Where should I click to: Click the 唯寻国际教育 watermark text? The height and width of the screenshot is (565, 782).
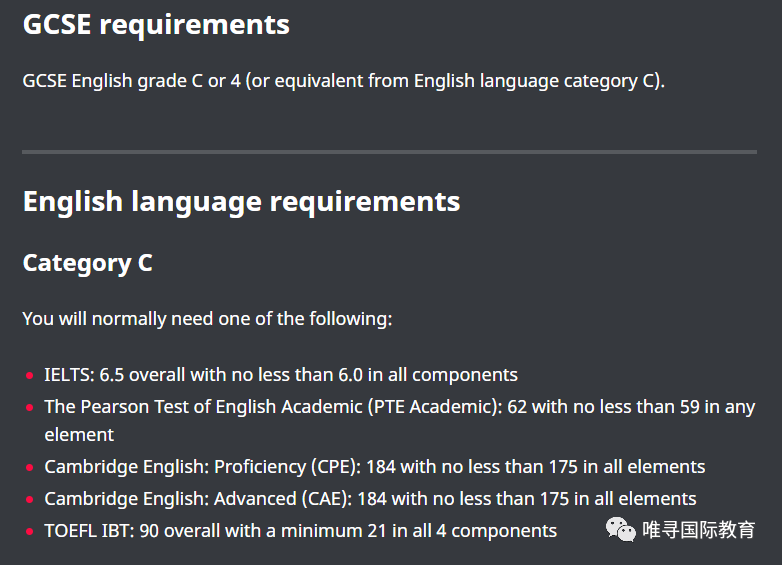tap(699, 530)
